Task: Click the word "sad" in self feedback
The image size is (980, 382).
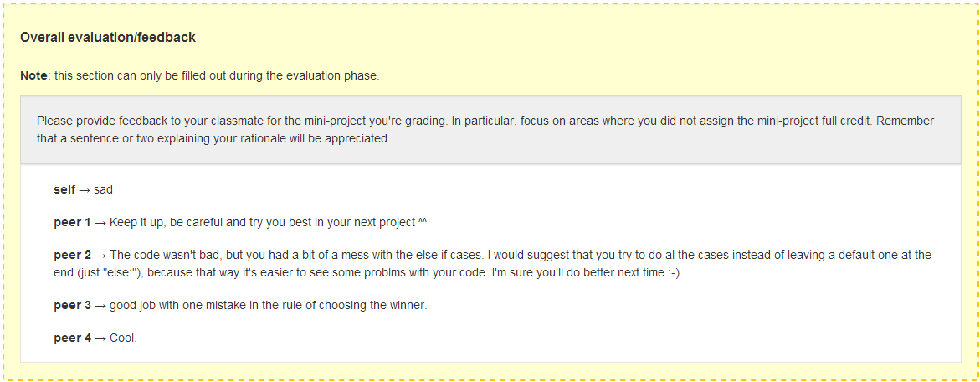Action: point(103,190)
